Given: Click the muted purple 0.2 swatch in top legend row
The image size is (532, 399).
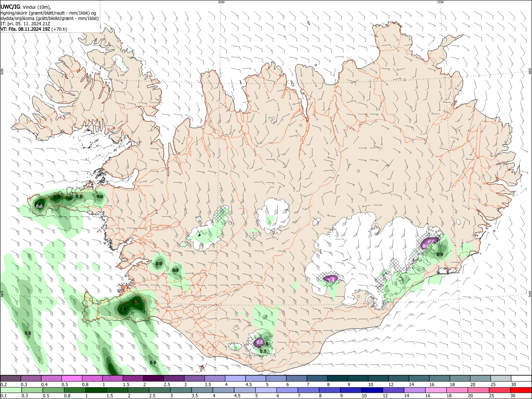Looking at the screenshot, I should click(10, 379).
